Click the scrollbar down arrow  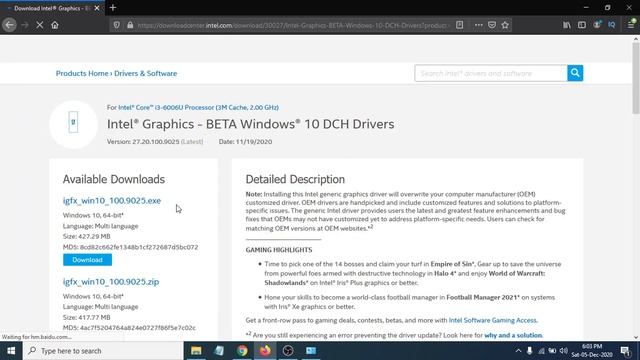coord(636,338)
